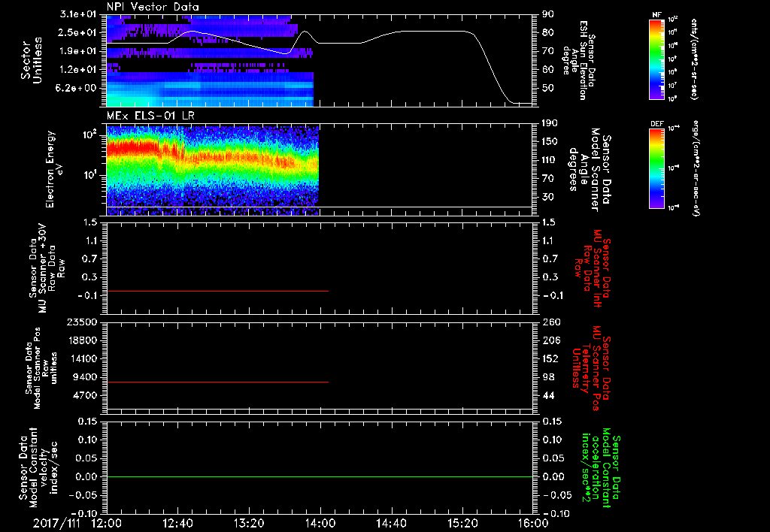This screenshot has height=532, width=770.
Task: Select the DEF energy flux color bar
Action: (657, 168)
